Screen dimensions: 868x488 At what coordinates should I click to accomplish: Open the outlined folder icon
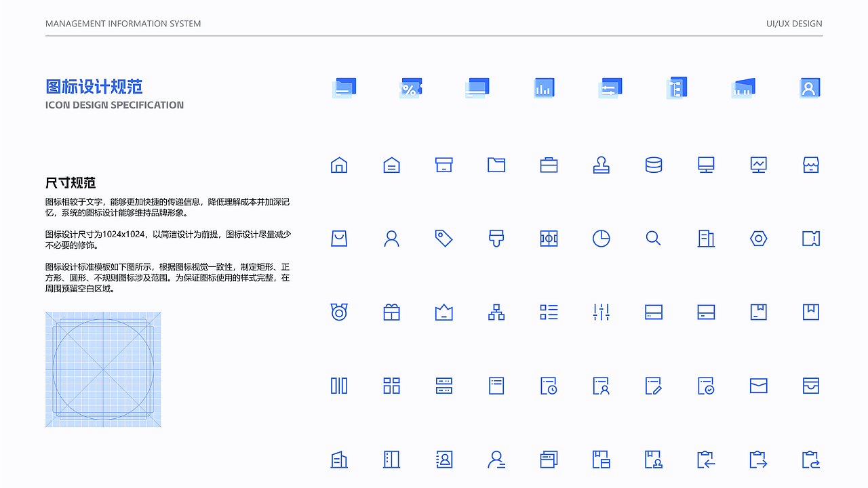click(496, 165)
